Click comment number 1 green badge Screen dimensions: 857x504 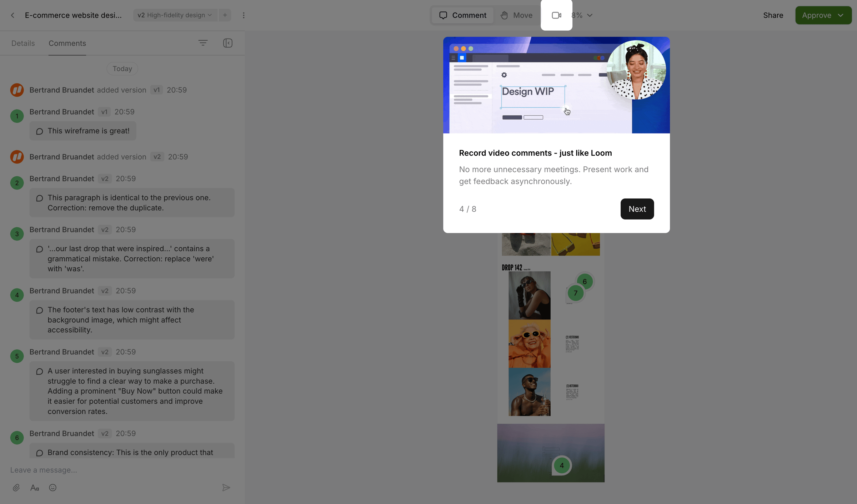tap(17, 116)
